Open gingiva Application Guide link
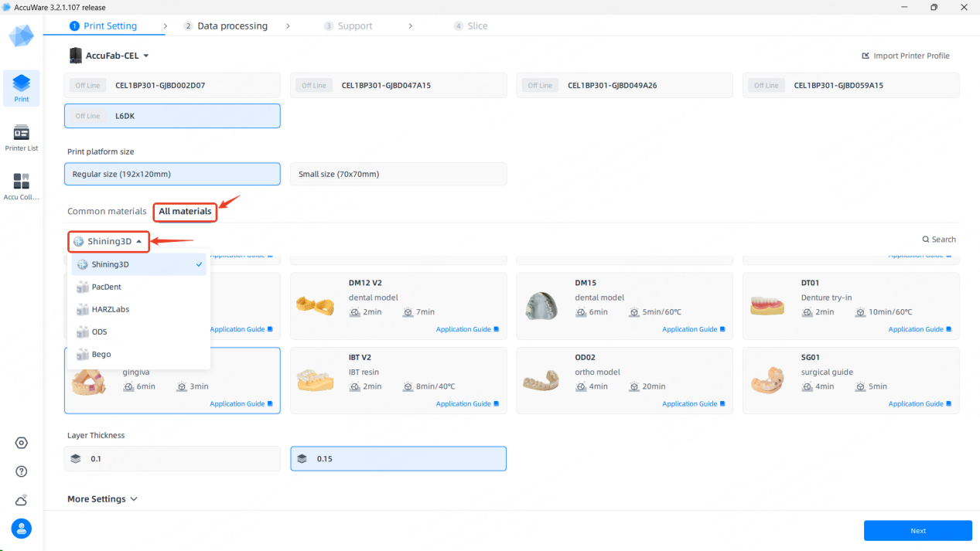The image size is (980, 551). pyautogui.click(x=241, y=403)
